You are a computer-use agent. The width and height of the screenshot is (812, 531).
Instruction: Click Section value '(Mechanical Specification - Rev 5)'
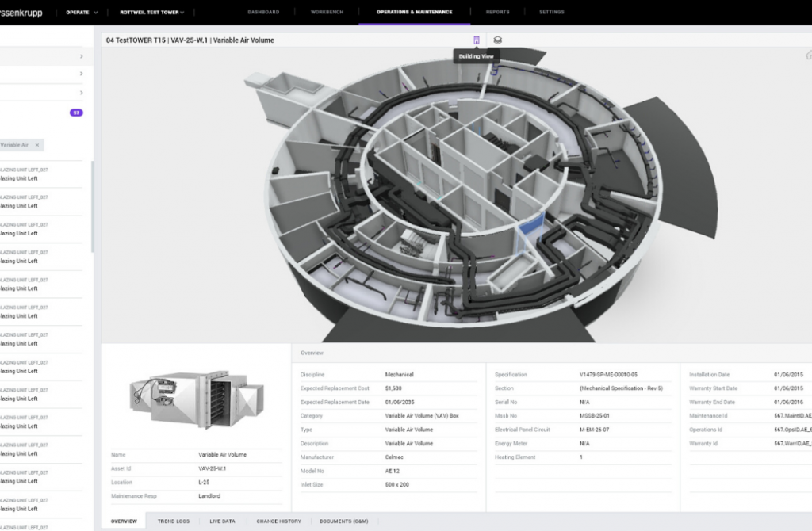[621, 388]
